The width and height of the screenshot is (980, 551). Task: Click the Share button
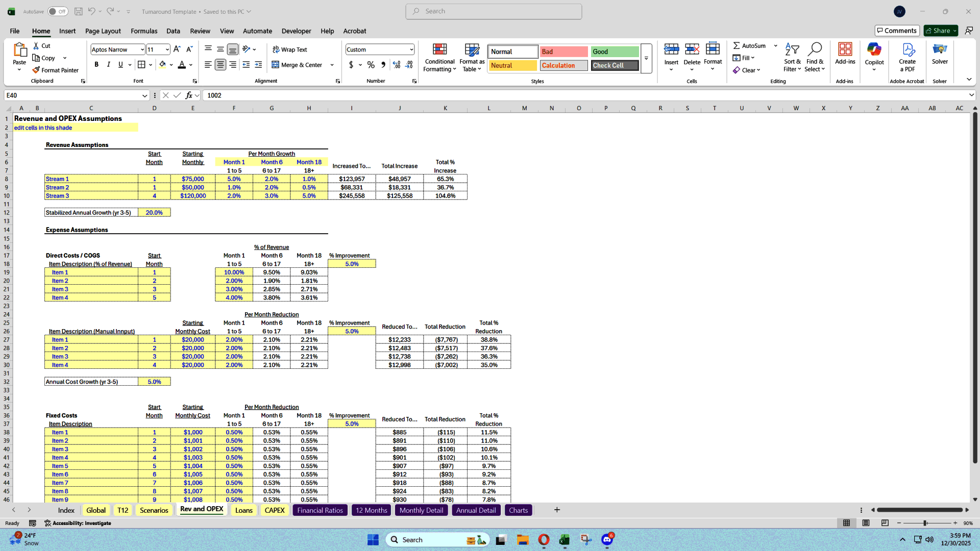[x=939, y=30]
